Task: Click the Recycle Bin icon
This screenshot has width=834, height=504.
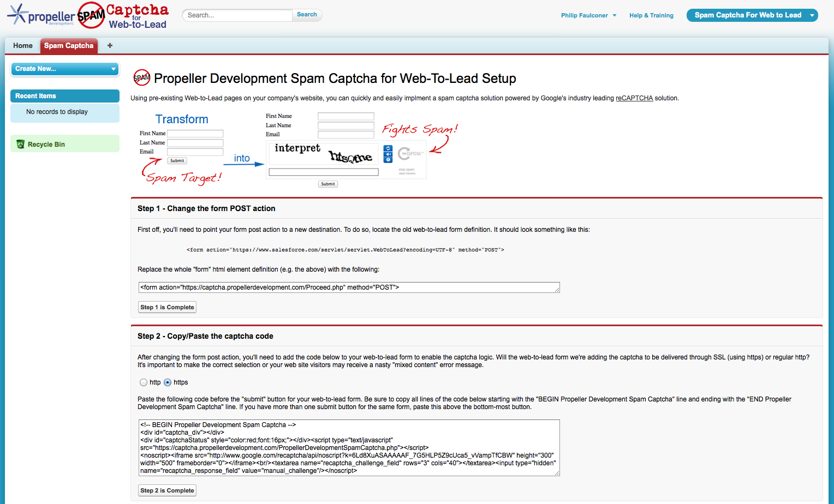Action: click(x=20, y=144)
